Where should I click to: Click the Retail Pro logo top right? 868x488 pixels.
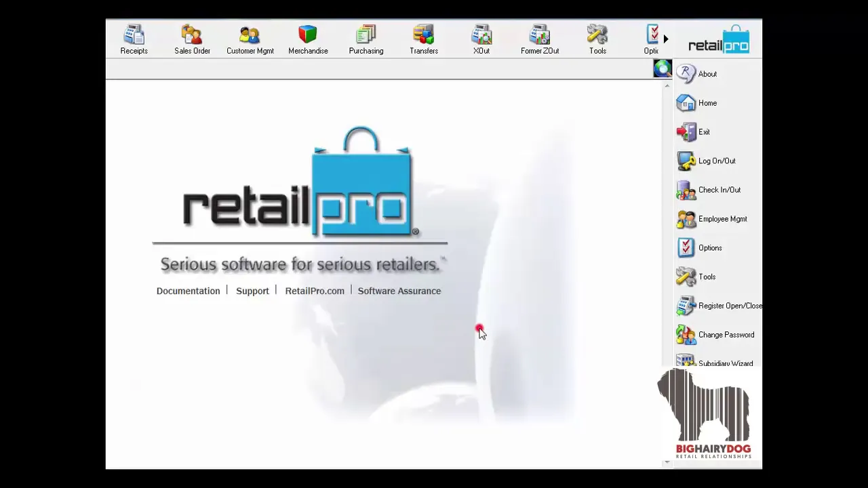[719, 40]
